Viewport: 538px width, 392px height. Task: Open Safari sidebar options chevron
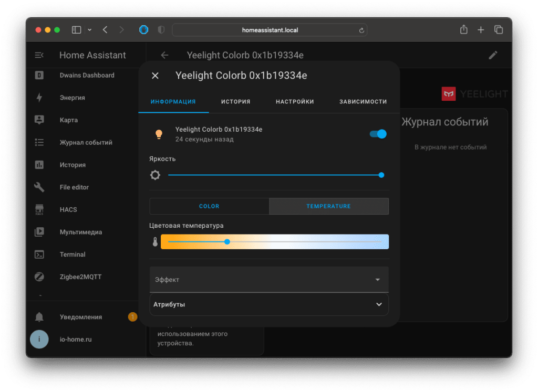[x=89, y=30]
